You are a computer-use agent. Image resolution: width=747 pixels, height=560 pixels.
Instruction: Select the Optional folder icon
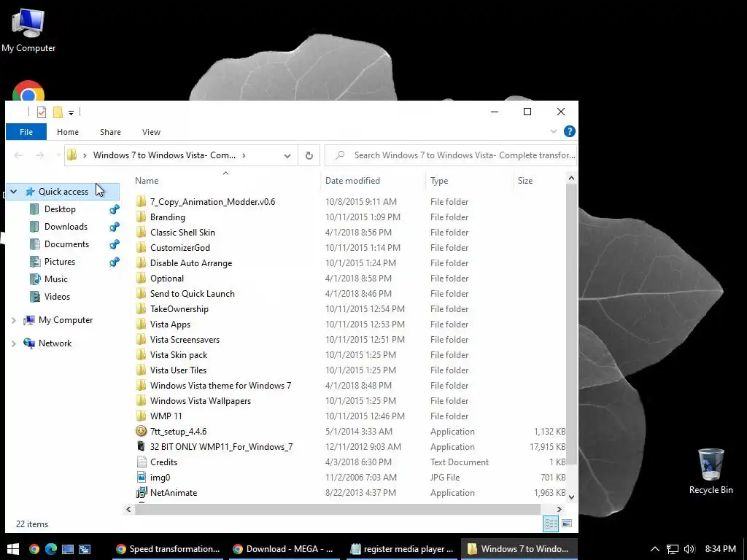click(x=141, y=278)
